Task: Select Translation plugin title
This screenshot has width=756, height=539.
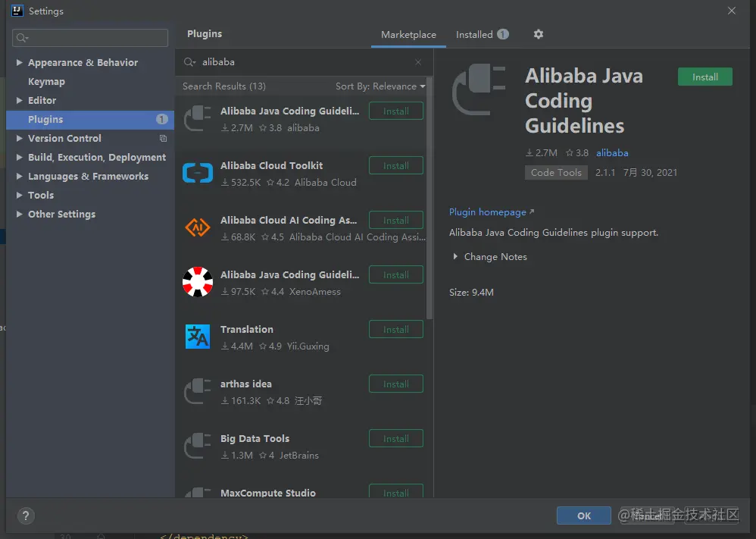Action: click(247, 329)
